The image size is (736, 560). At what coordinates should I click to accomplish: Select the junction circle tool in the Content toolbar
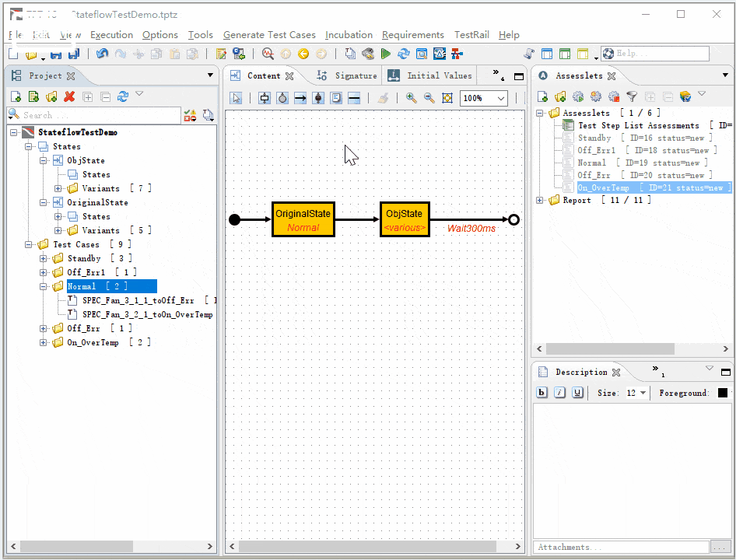[282, 98]
